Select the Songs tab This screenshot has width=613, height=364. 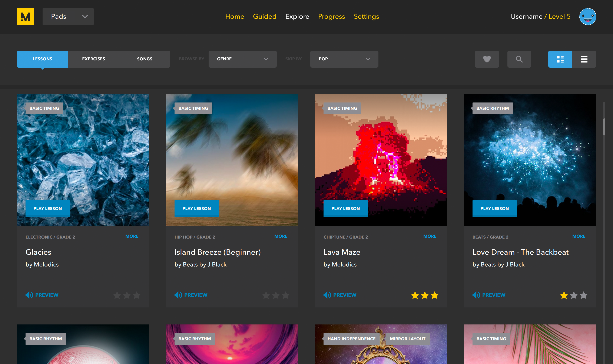tap(145, 59)
